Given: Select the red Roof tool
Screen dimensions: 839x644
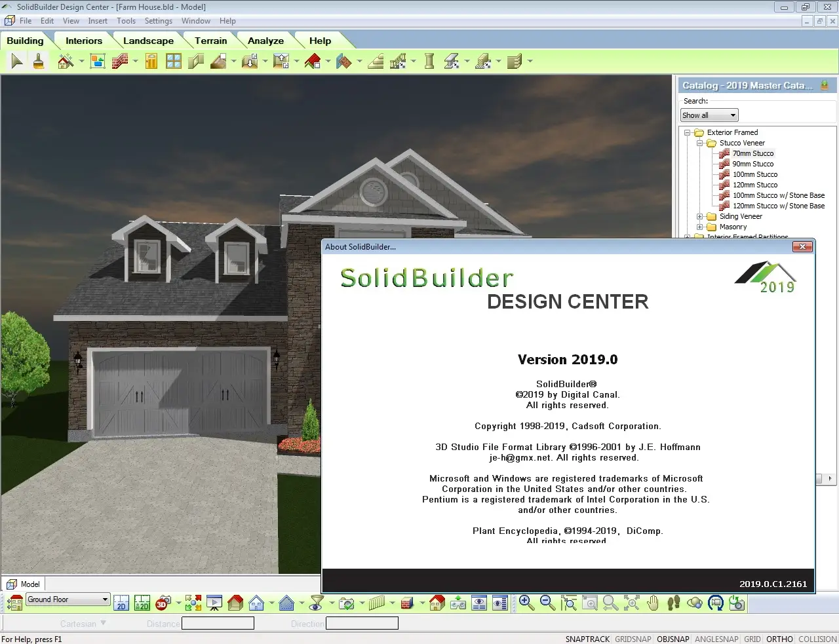Looking at the screenshot, I should coord(313,62).
